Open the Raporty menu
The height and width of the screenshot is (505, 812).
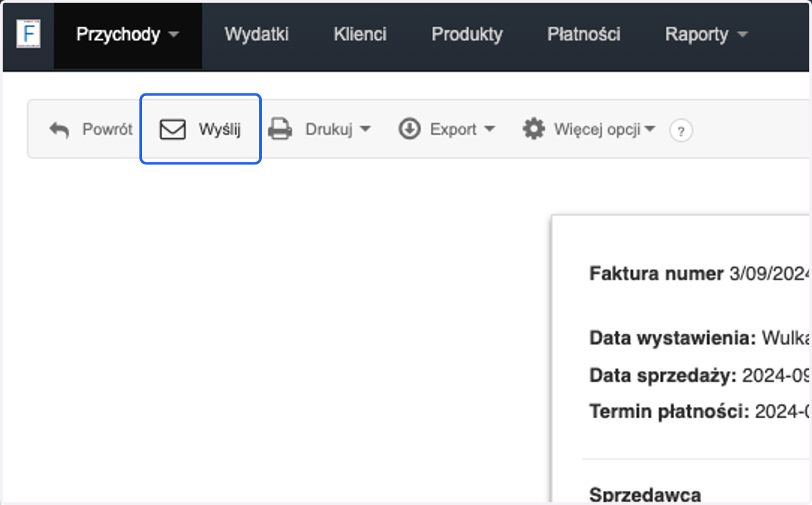pos(706,35)
